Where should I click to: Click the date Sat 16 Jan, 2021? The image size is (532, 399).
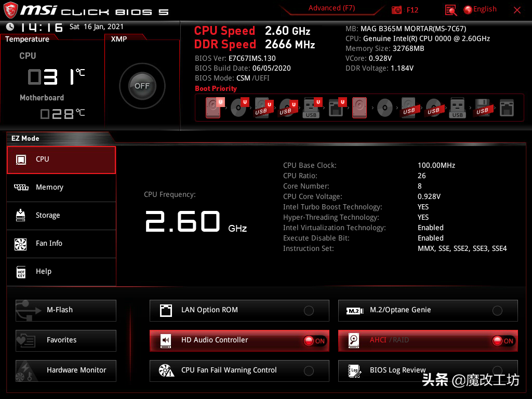pos(96,26)
